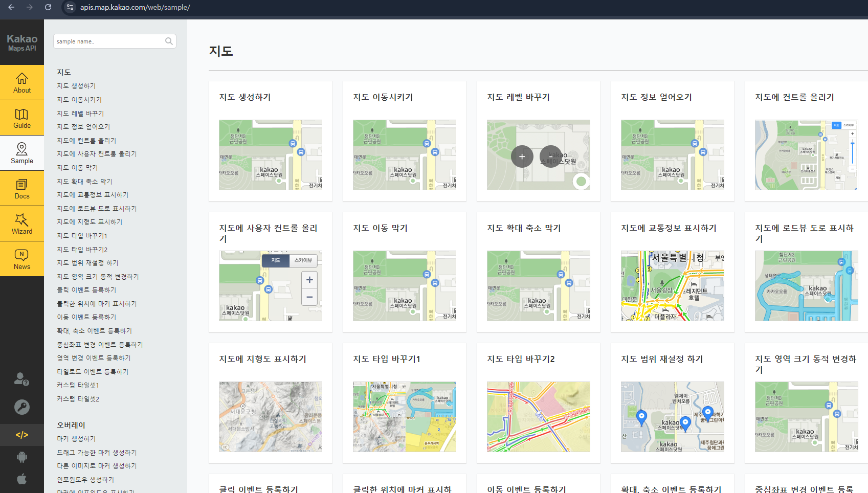Click 지도에 로드뷰 도로 표시하기 in left list
The height and width of the screenshot is (493, 868).
pyautogui.click(x=97, y=209)
